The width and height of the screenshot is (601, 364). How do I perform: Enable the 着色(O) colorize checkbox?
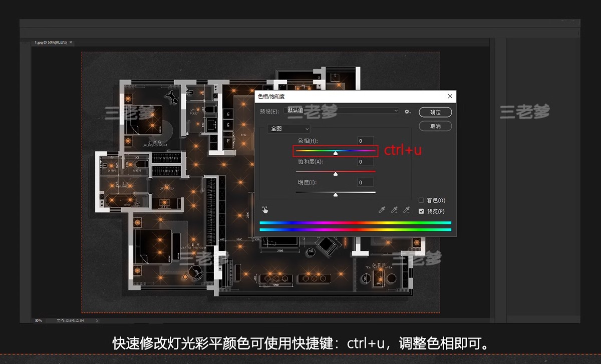pyautogui.click(x=421, y=200)
